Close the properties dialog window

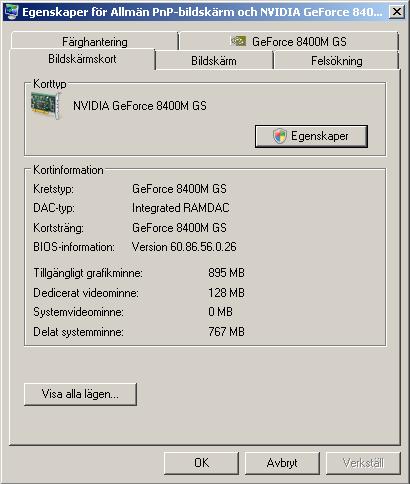tap(397, 12)
